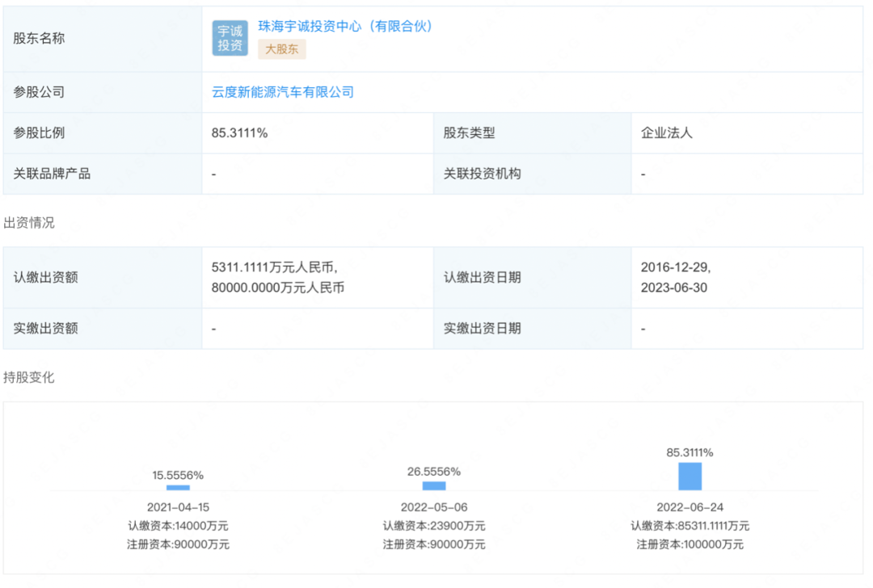Click the 2022-05-06 chart date
This screenshot has width=873, height=588.
pos(434,507)
